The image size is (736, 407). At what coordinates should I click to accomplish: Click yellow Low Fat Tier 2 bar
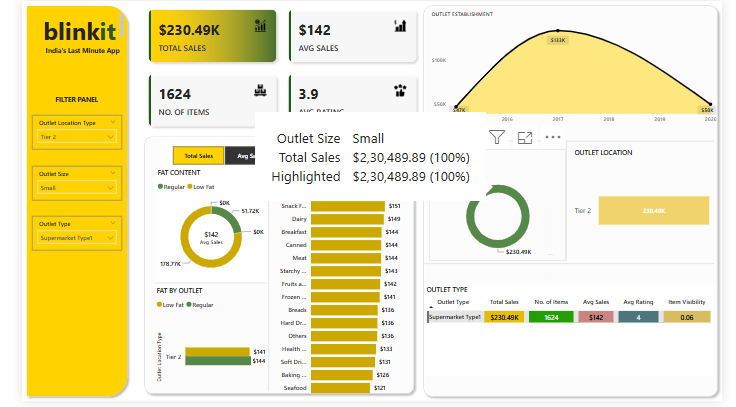click(217, 352)
